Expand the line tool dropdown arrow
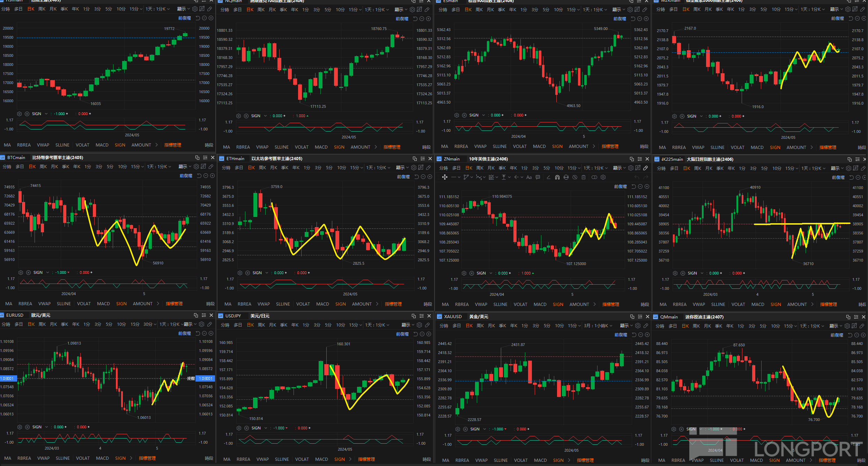 click(459, 177)
